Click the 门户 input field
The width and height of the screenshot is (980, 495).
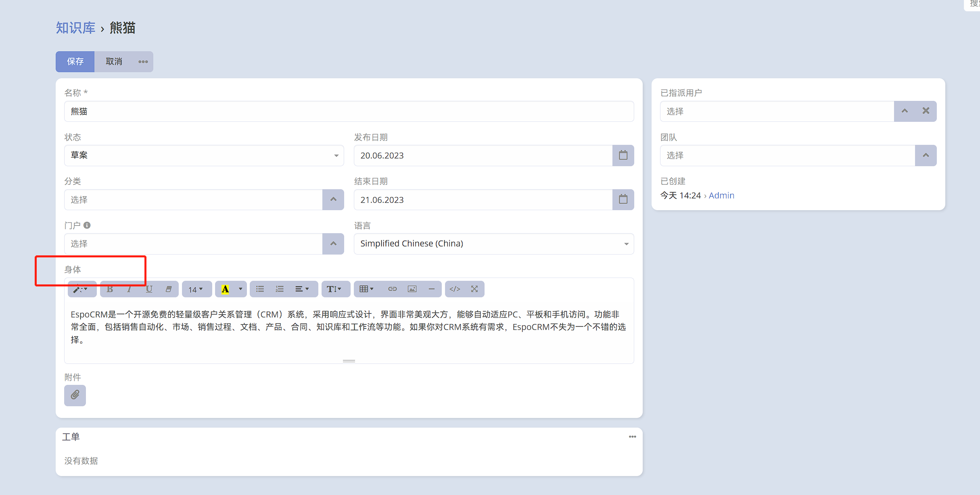193,244
